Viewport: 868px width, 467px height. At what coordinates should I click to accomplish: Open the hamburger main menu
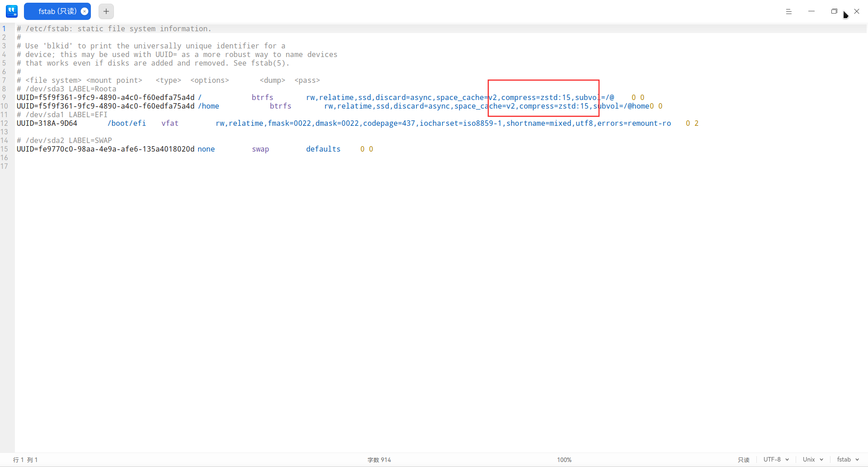click(x=789, y=11)
